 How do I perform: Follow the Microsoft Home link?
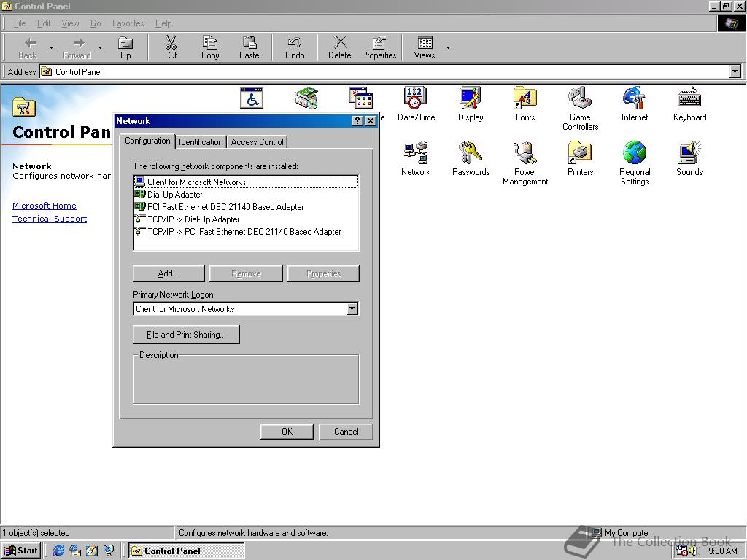tap(44, 206)
